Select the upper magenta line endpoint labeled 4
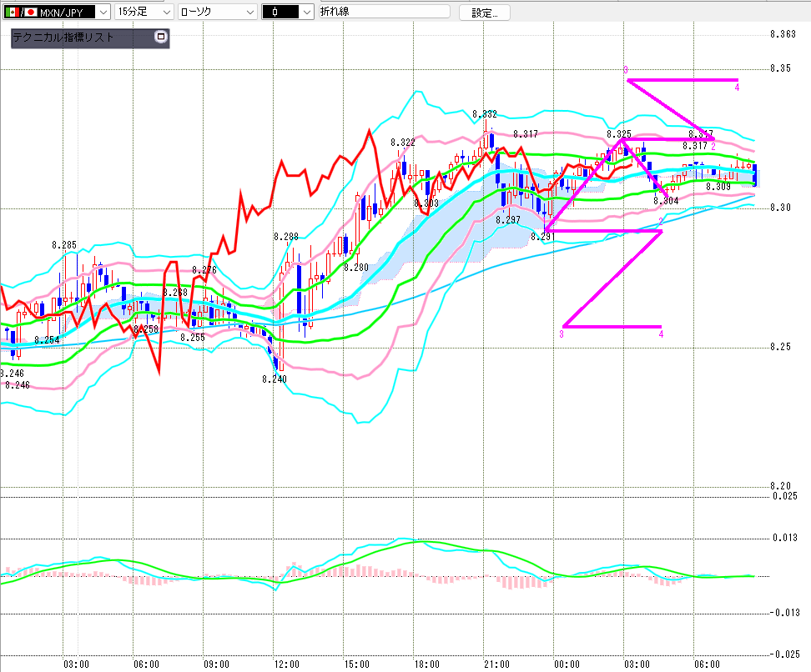The height and width of the screenshot is (672, 811). coord(737,86)
